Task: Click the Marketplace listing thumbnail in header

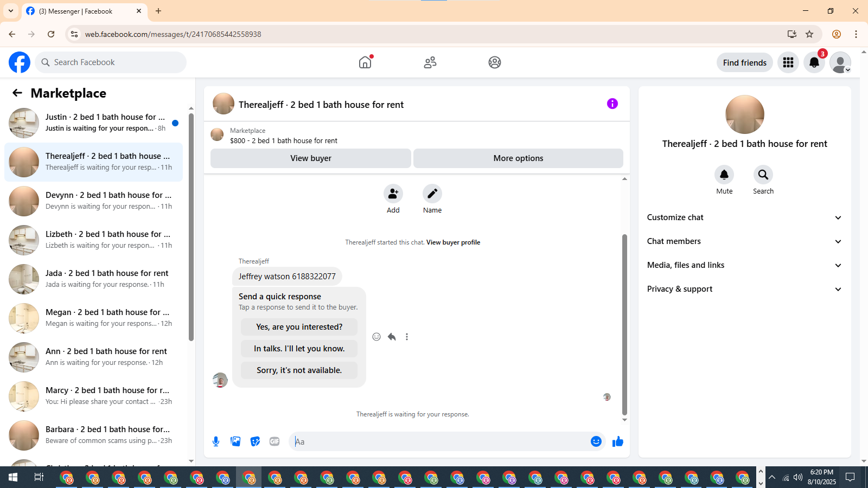Action: (x=217, y=134)
